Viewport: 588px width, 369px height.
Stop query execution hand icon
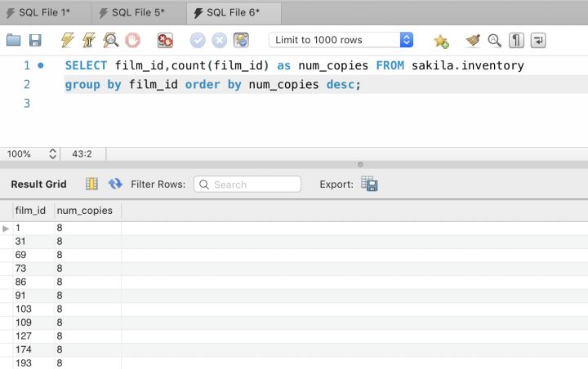pos(132,40)
